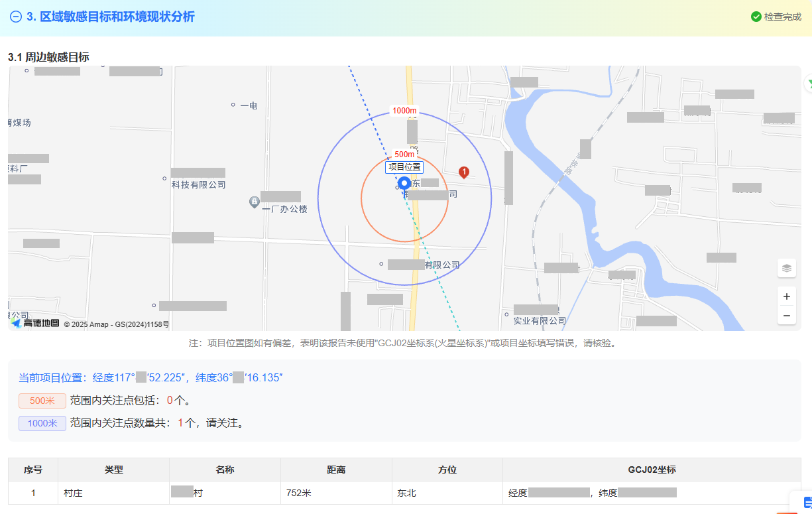Image resolution: width=812 pixels, height=514 pixels.
Task: Click the 高德地图 logo
Action: (x=36, y=324)
